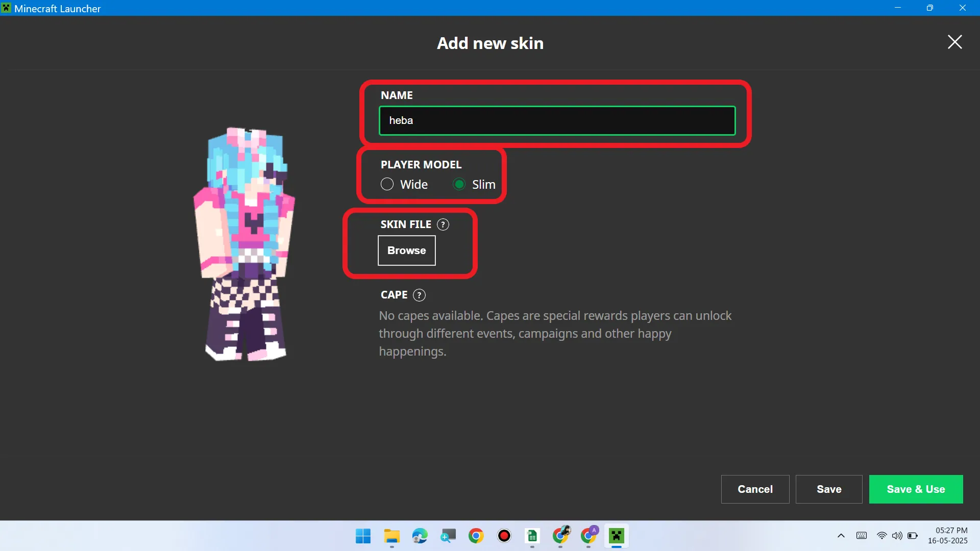Viewport: 980px width, 551px height.
Task: Open File Explorer from the taskbar
Action: pyautogui.click(x=391, y=536)
